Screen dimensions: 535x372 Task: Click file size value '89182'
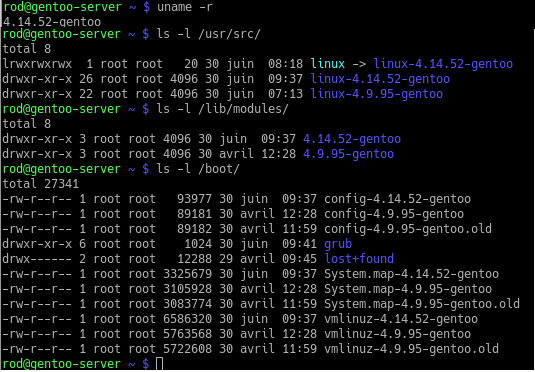(194, 229)
